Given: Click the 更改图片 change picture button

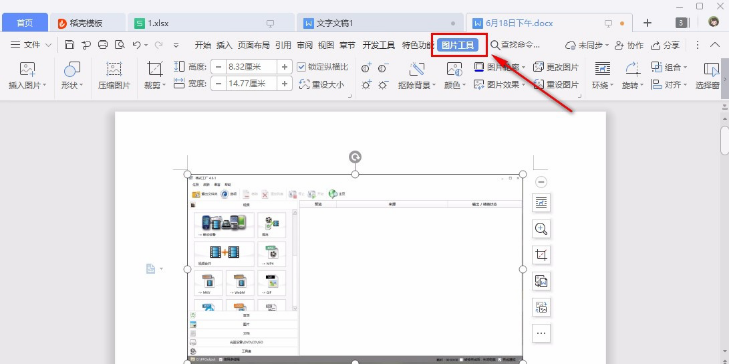Looking at the screenshot, I should (x=556, y=67).
